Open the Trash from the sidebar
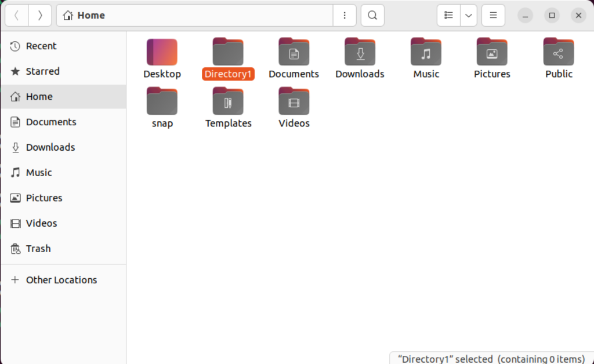The height and width of the screenshot is (364, 594). (38, 248)
